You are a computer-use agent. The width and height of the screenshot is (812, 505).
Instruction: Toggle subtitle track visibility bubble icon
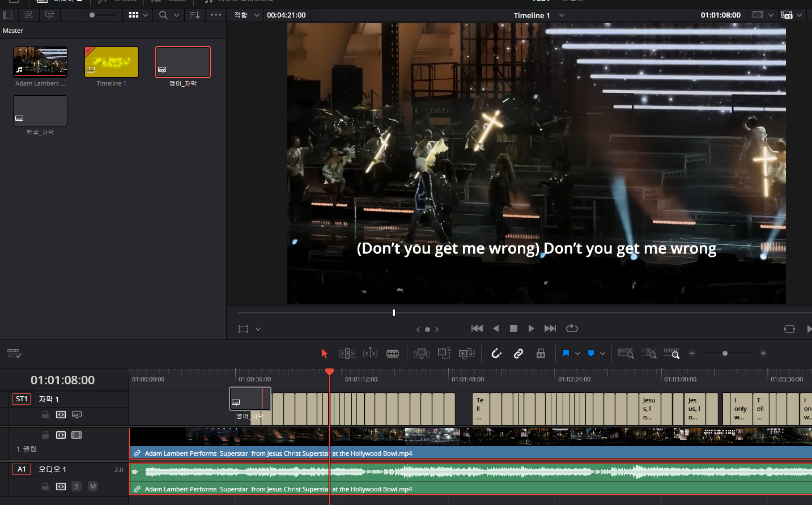click(x=77, y=415)
